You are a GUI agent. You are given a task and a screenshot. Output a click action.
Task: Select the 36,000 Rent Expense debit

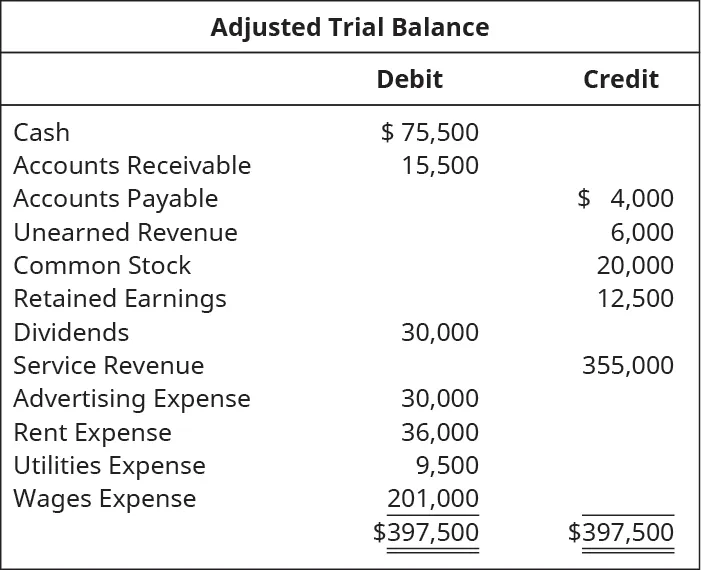[440, 432]
